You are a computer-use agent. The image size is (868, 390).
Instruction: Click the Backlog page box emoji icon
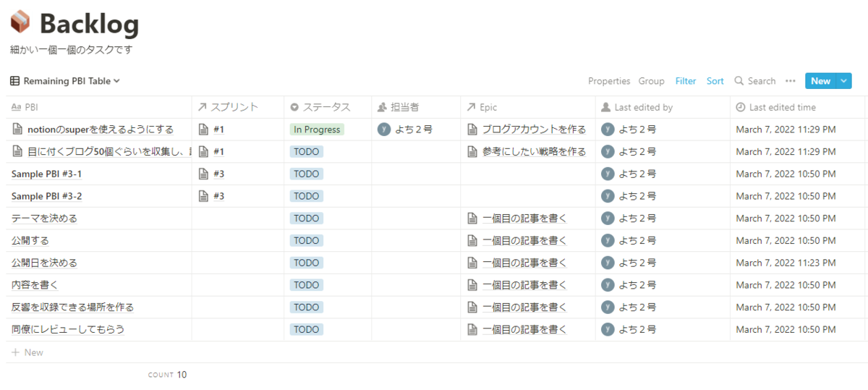[20, 22]
